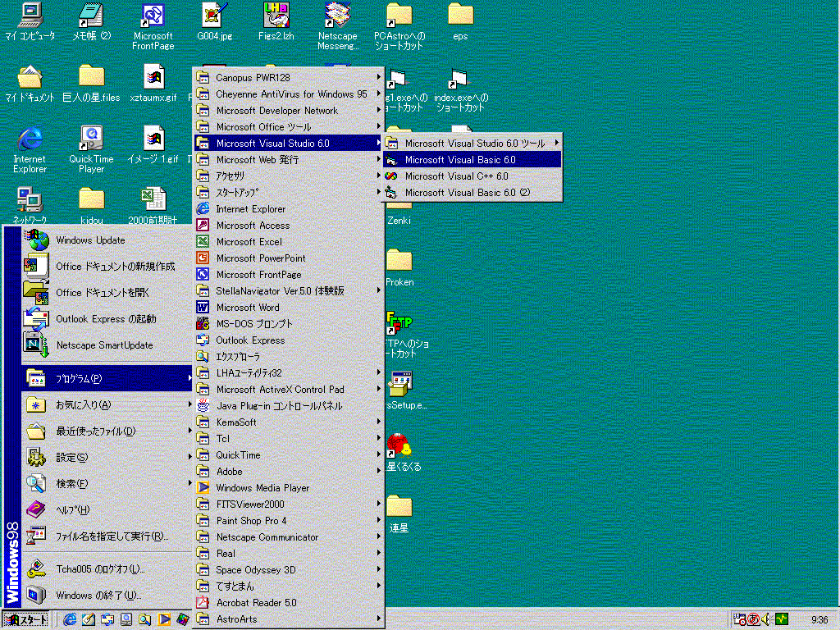Choose Tcha005 のログオフ(L) in Start menu

(x=107, y=569)
